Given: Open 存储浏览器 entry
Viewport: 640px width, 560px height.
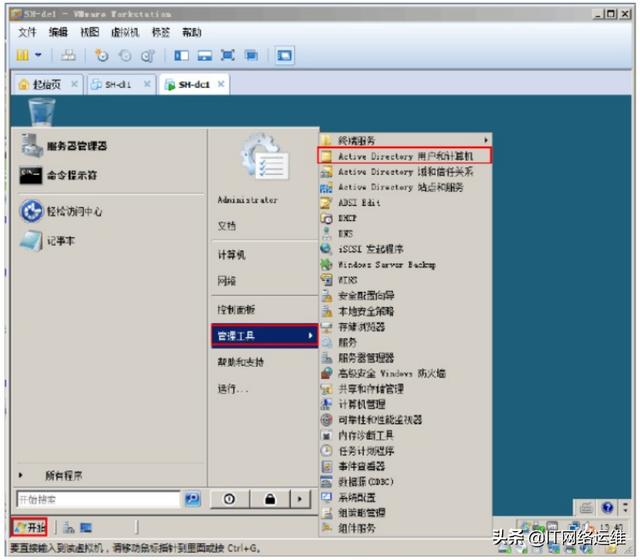Looking at the screenshot, I should [404, 327].
